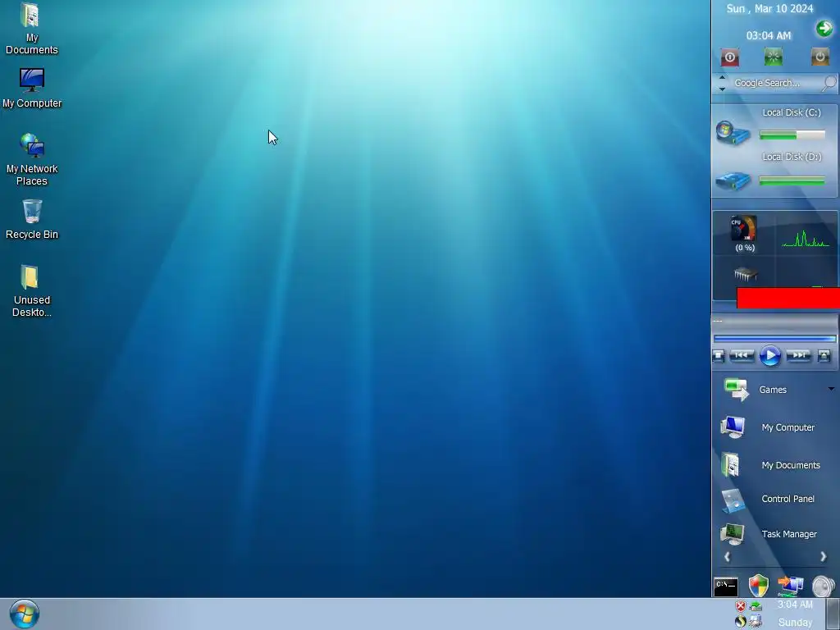Click the right chevron in sidebar launcher
Image resolution: width=840 pixels, height=630 pixels.
point(824,557)
